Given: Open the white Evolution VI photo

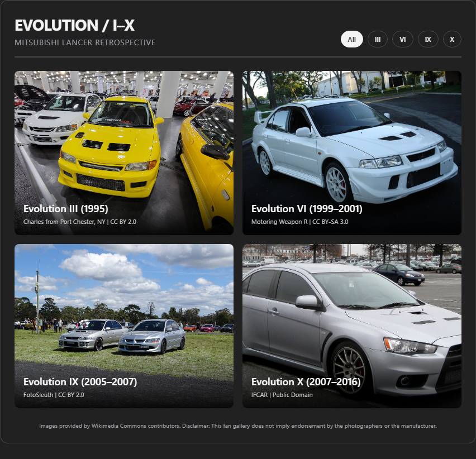Looking at the screenshot, I should [352, 152].
